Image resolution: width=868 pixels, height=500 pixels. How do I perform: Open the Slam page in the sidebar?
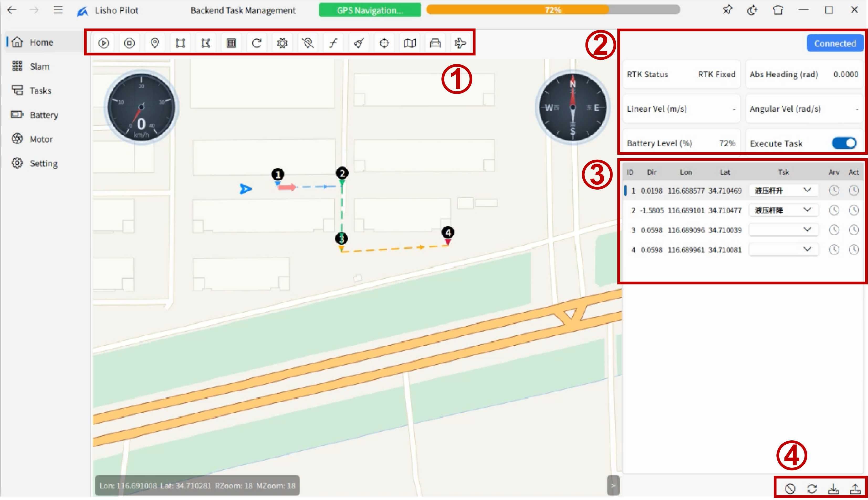[x=39, y=66]
